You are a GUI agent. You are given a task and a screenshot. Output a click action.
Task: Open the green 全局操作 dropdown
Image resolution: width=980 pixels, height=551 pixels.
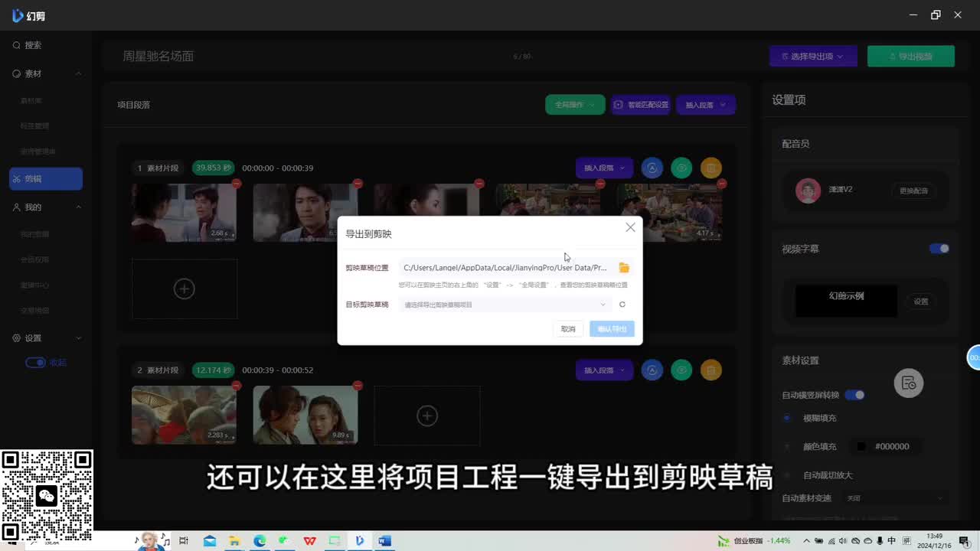click(575, 105)
